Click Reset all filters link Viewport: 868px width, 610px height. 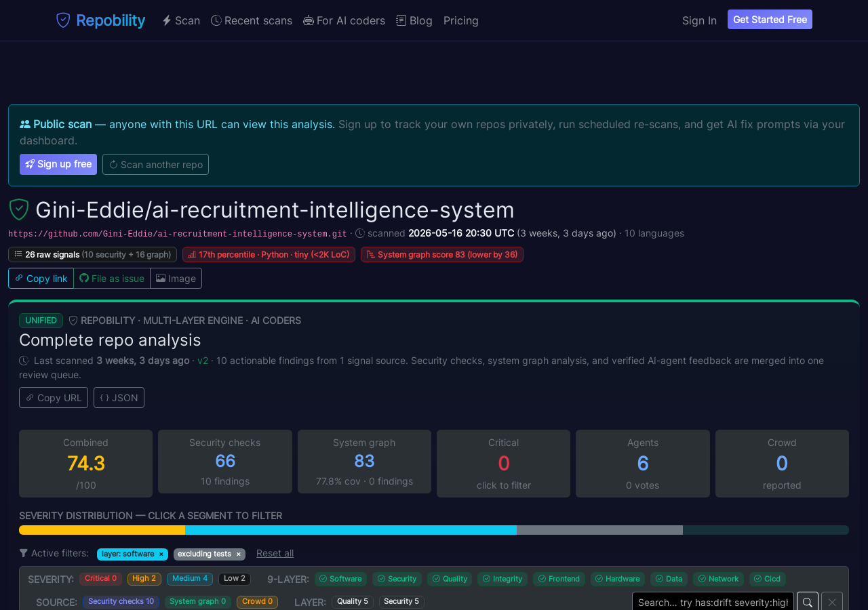pyautogui.click(x=275, y=553)
